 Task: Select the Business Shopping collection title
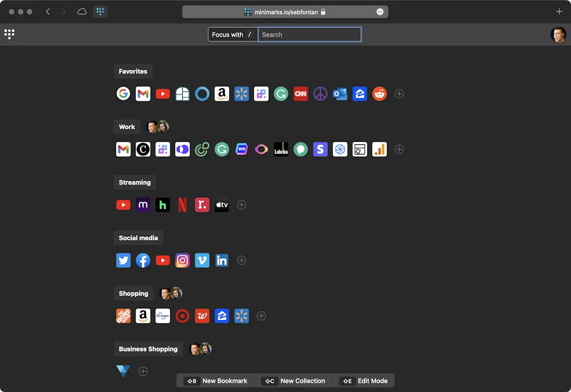pos(148,349)
